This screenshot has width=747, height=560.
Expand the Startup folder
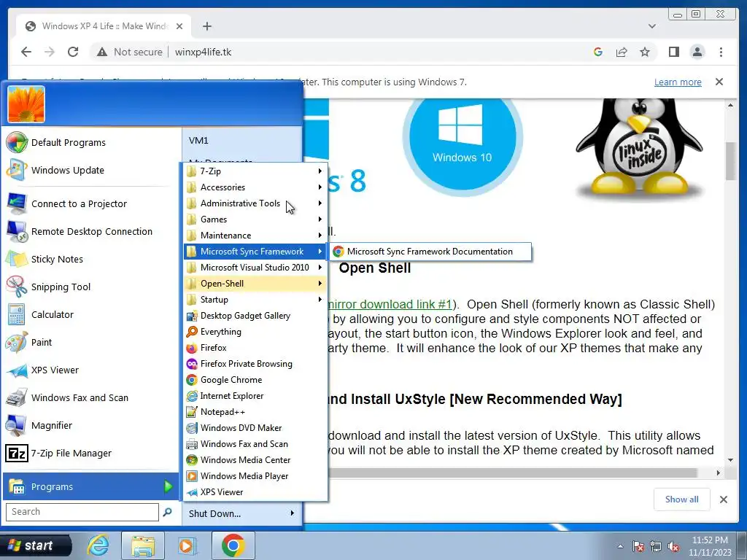coord(255,300)
